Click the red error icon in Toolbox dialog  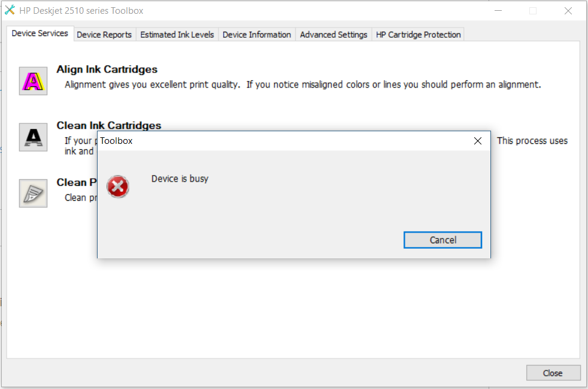[x=117, y=186]
